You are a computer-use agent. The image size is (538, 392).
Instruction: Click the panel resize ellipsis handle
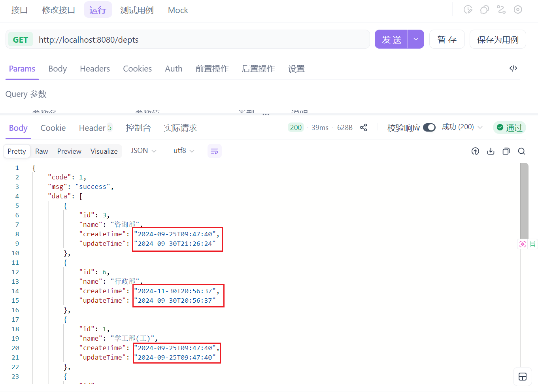coord(266,114)
